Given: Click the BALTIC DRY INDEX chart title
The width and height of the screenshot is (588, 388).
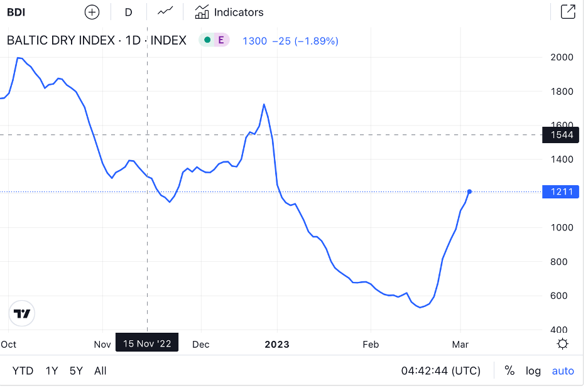Looking at the screenshot, I should [x=97, y=40].
